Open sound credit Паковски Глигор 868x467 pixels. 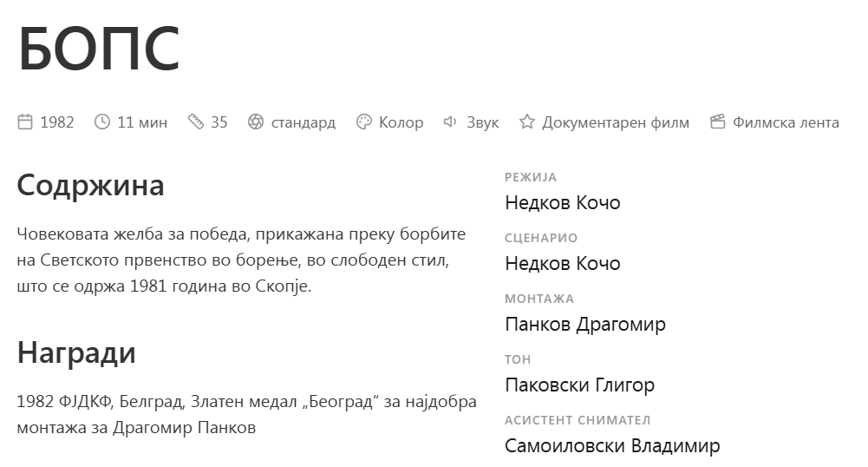click(579, 385)
